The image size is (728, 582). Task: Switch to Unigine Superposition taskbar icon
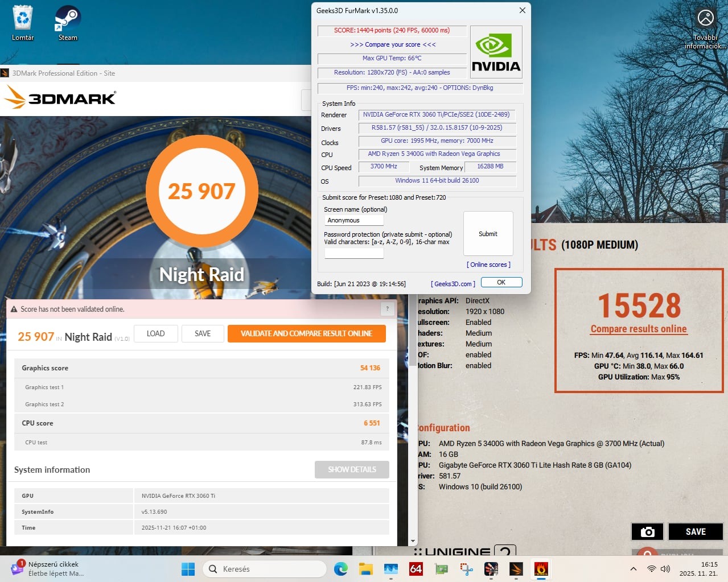(491, 569)
